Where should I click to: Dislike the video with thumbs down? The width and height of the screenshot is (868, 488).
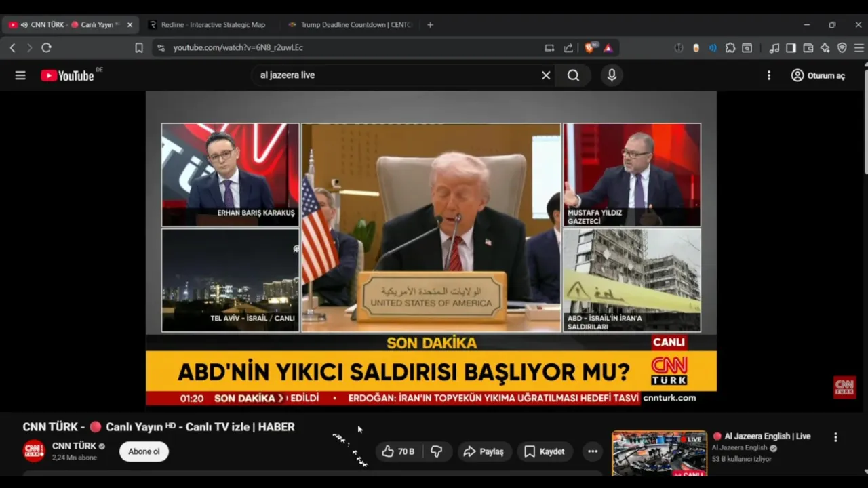click(436, 451)
